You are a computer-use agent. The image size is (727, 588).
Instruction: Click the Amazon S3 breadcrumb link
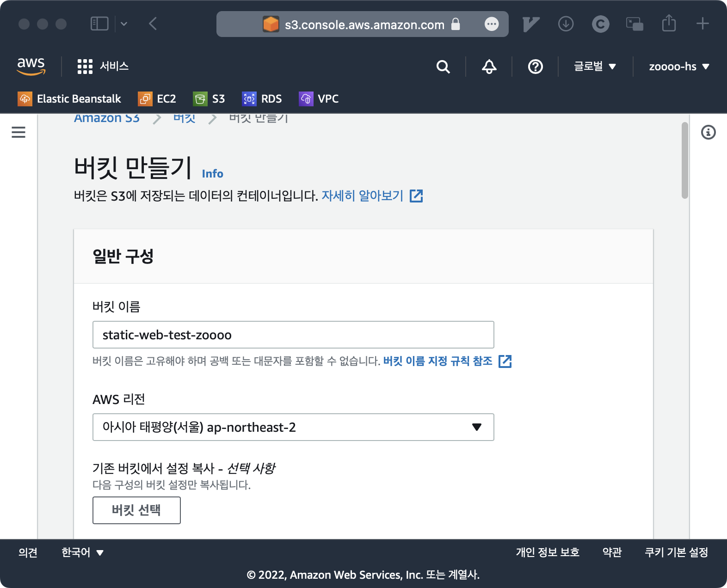point(107,118)
